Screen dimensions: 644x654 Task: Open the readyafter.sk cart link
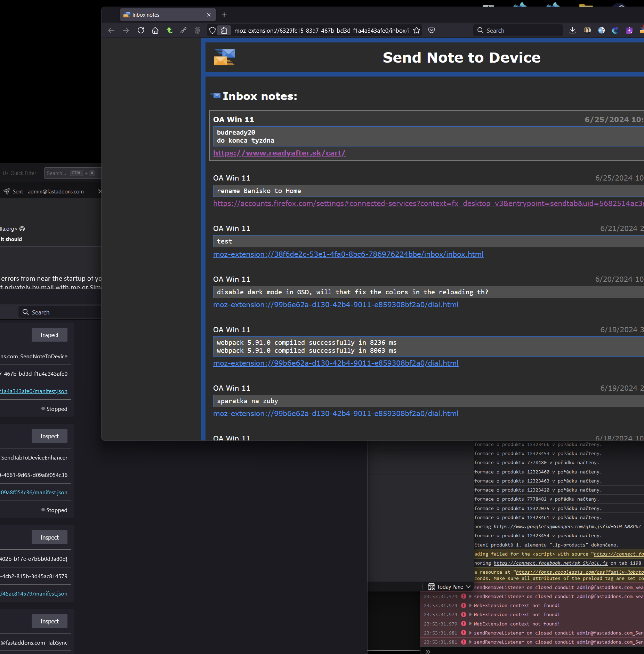[x=279, y=153]
